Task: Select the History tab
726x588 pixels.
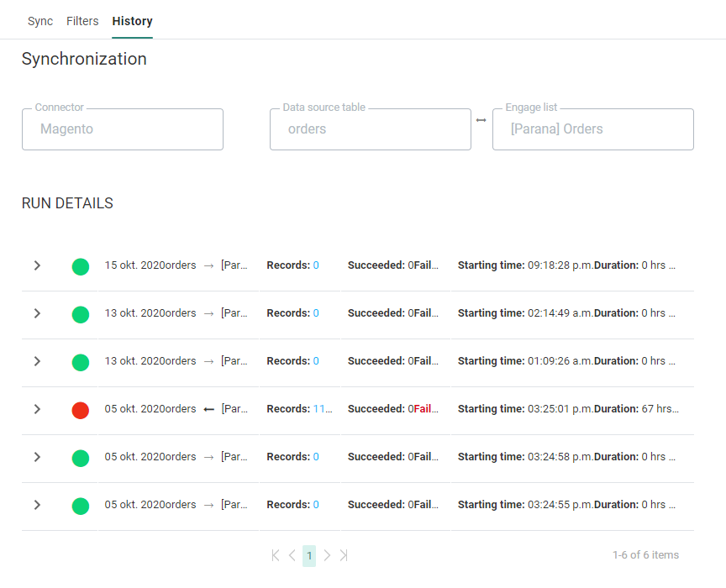Action: (x=132, y=21)
